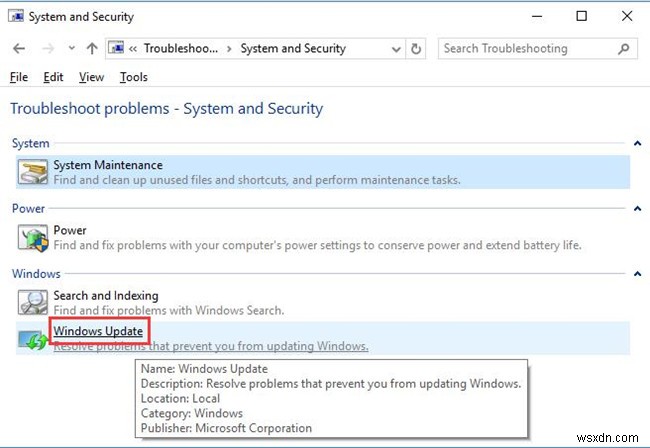650x448 pixels.
Task: Open the System Maintenance troubleshooter link
Action: (107, 165)
